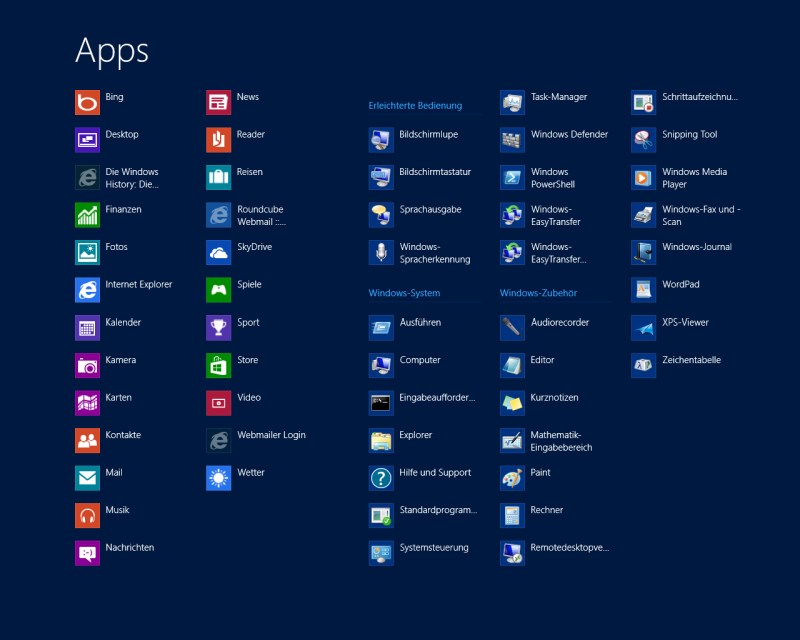Open the News app icon
Image resolution: width=800 pixels, height=640 pixels.
pyautogui.click(x=218, y=103)
